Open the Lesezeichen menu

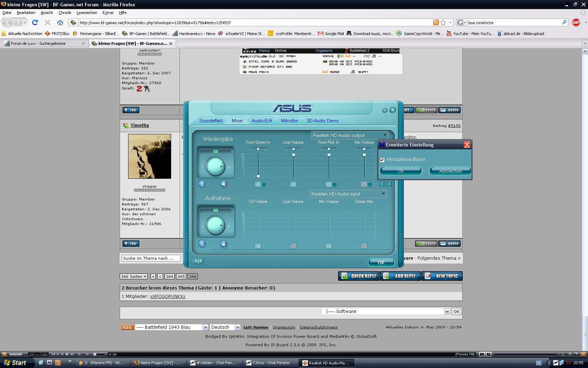click(x=87, y=13)
